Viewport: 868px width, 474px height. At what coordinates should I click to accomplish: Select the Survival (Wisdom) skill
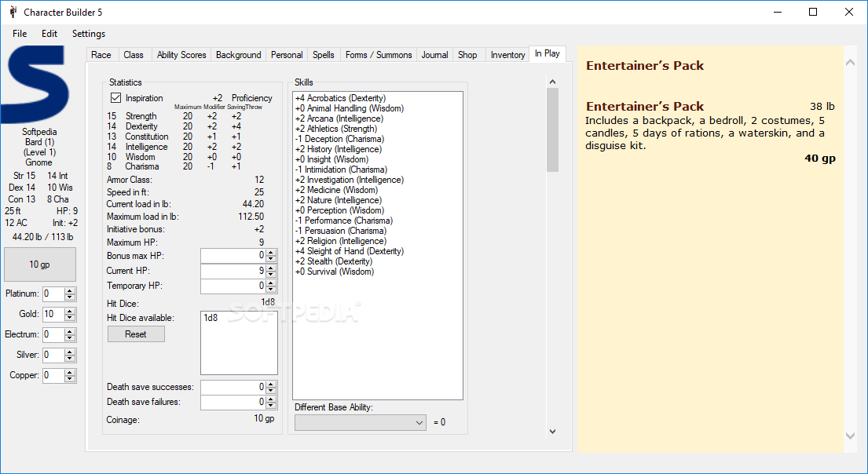pyautogui.click(x=335, y=272)
